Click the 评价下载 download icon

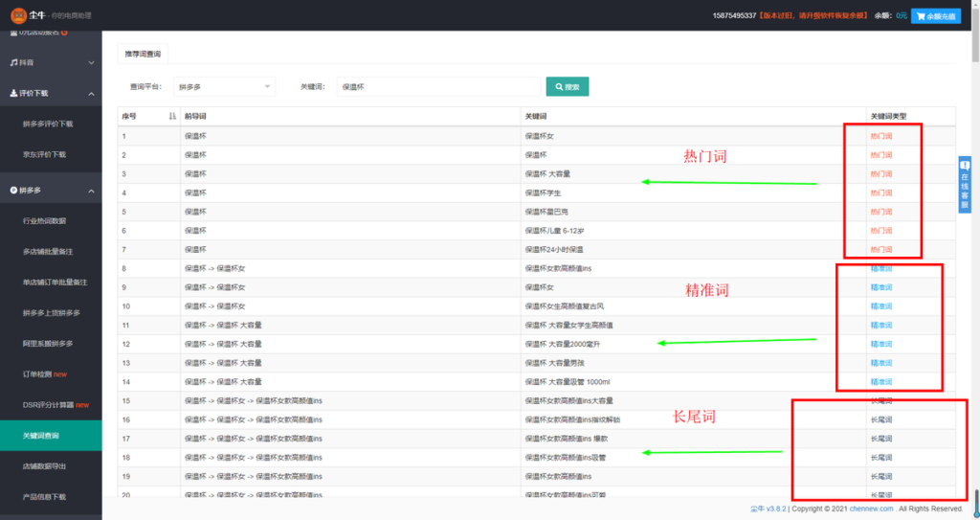click(x=13, y=93)
